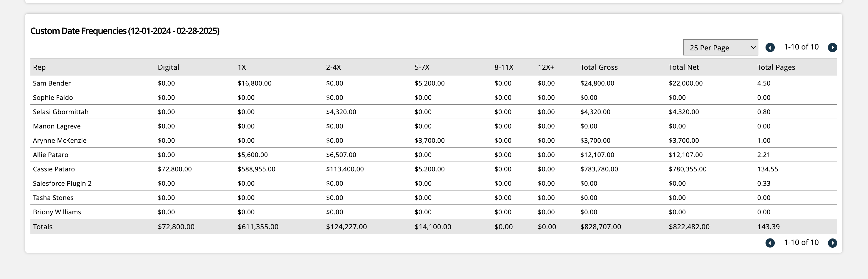868x279 pixels.
Task: Click the Custom Date Frequencies heading
Action: click(125, 31)
